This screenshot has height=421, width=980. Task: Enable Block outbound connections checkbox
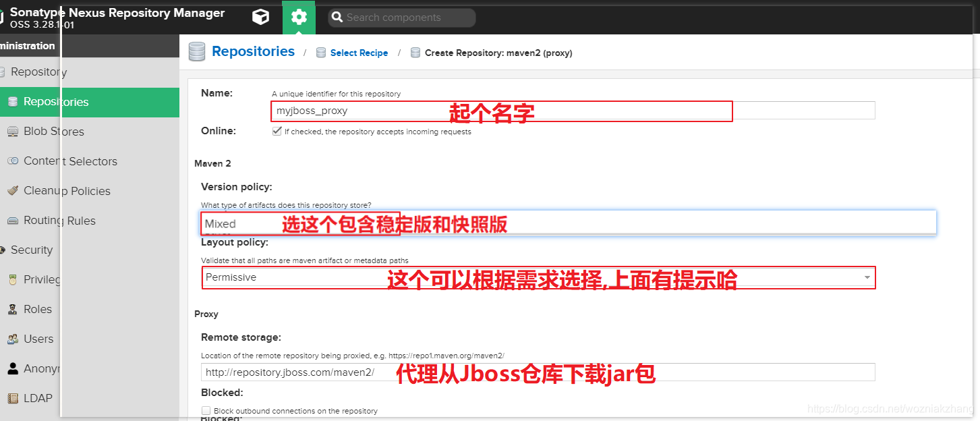coord(206,410)
